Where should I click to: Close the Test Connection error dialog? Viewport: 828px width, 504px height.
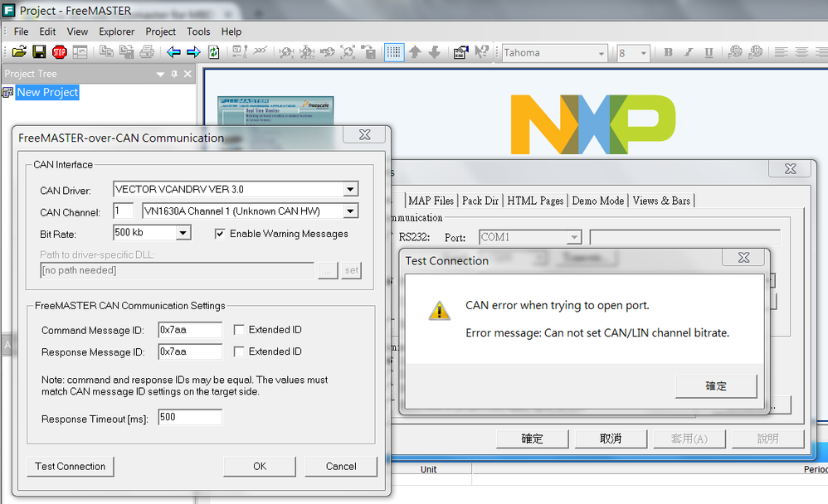[743, 258]
